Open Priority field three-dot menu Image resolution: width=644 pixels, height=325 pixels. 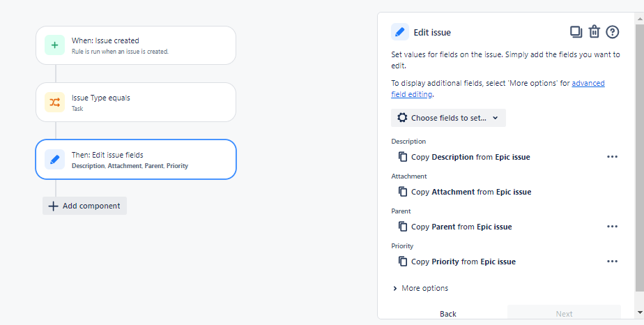(x=612, y=262)
